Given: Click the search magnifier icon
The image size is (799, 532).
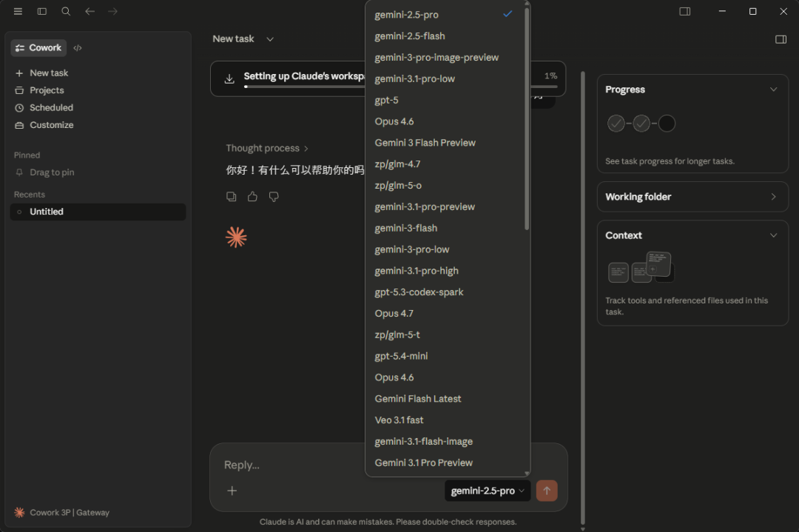Looking at the screenshot, I should [66, 11].
